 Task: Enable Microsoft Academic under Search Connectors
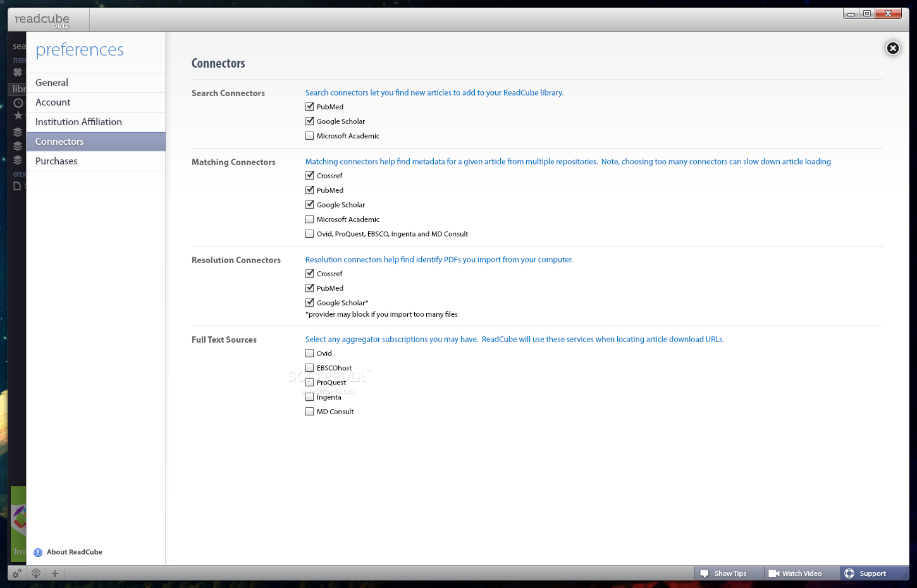click(x=310, y=136)
